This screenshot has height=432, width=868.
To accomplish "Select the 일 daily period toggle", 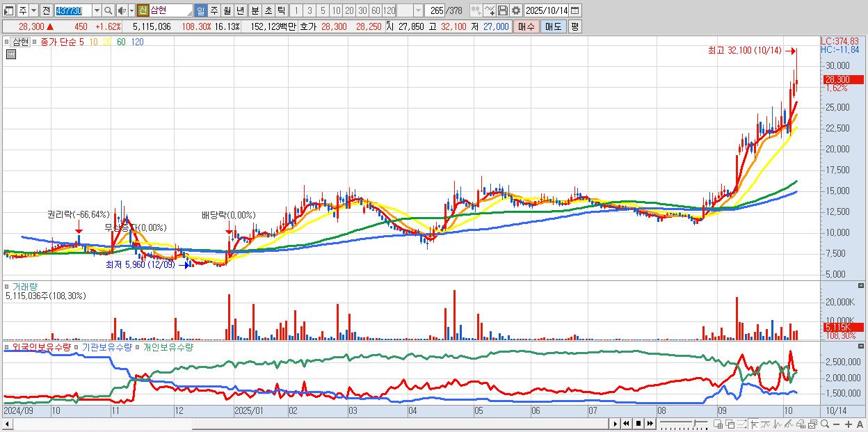I will click(x=200, y=10).
